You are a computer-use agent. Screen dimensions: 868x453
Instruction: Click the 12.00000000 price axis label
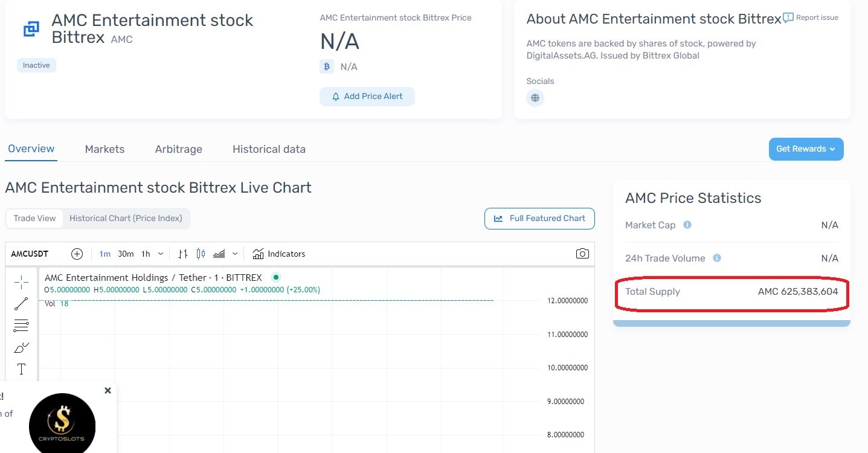coord(567,300)
